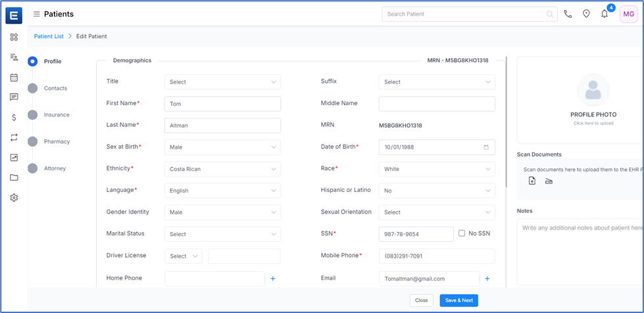
Task: Open the reports chart icon in sidebar
Action: tap(14, 158)
